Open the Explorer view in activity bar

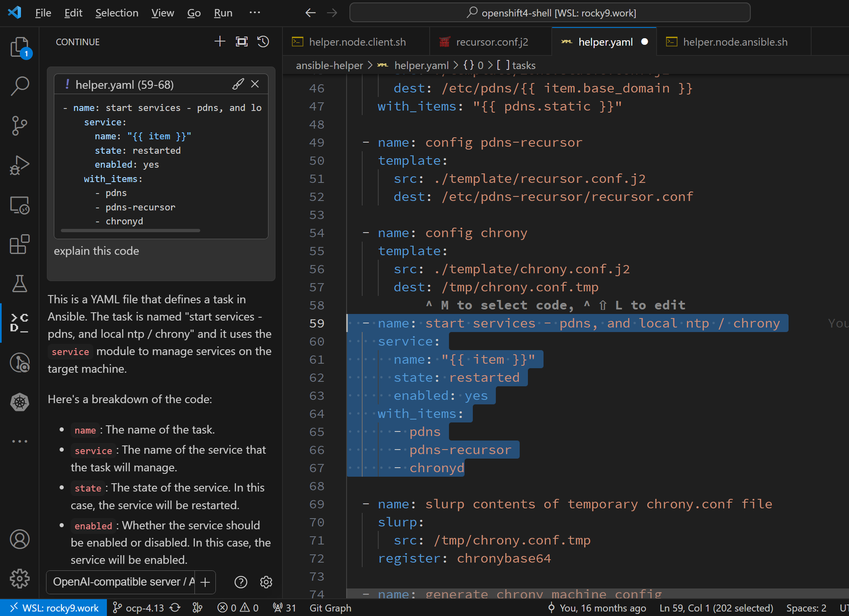(19, 47)
